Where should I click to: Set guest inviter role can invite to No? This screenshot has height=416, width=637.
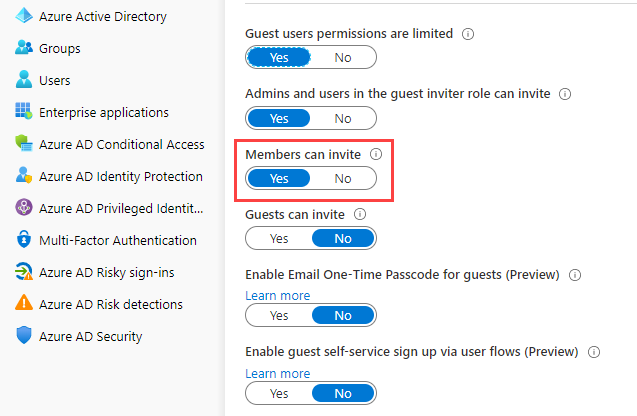click(x=343, y=118)
